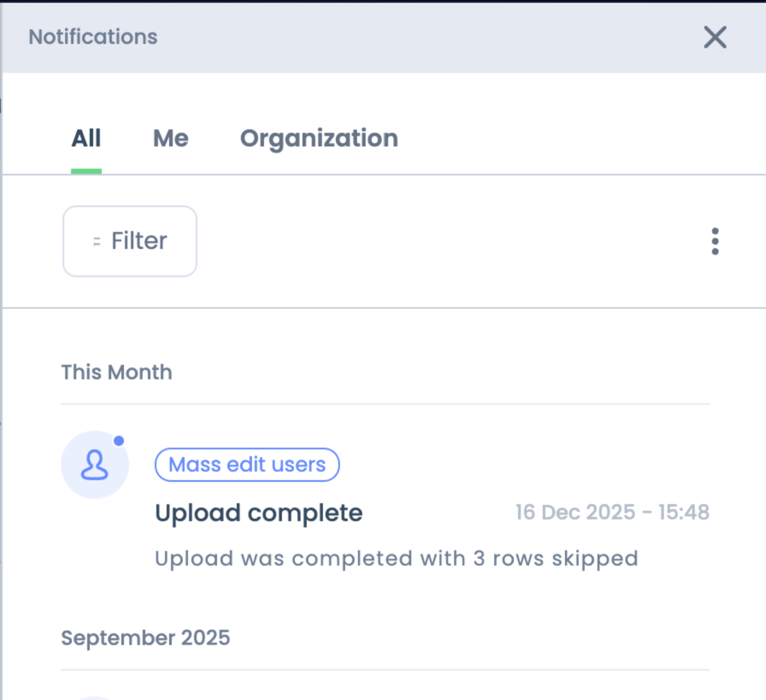
Task: Click the blue unread indicator dot
Action: tap(119, 441)
